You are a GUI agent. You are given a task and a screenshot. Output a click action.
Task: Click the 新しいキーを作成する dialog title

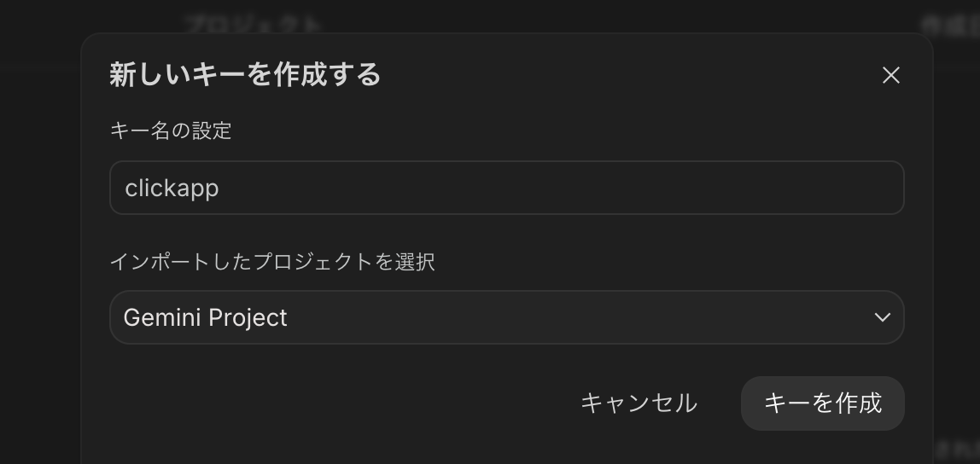point(245,75)
